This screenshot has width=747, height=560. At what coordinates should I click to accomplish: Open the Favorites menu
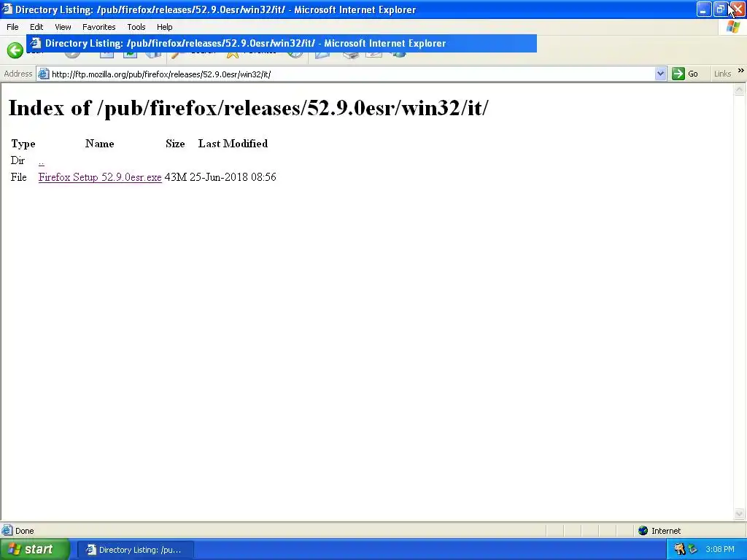[x=98, y=27]
